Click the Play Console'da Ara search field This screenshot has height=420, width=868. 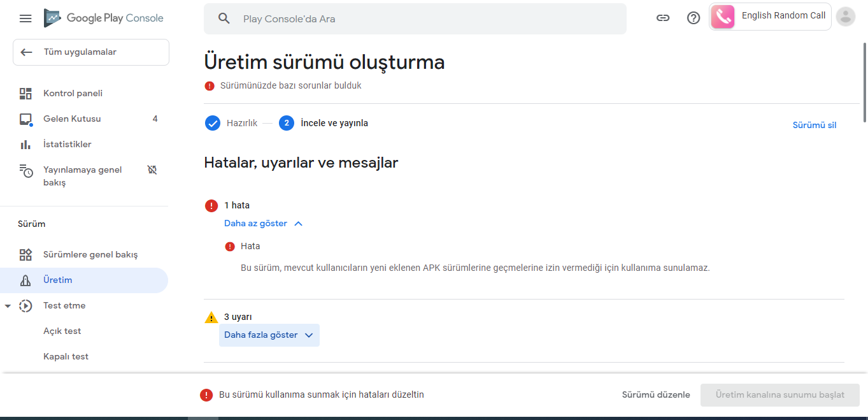tap(415, 18)
